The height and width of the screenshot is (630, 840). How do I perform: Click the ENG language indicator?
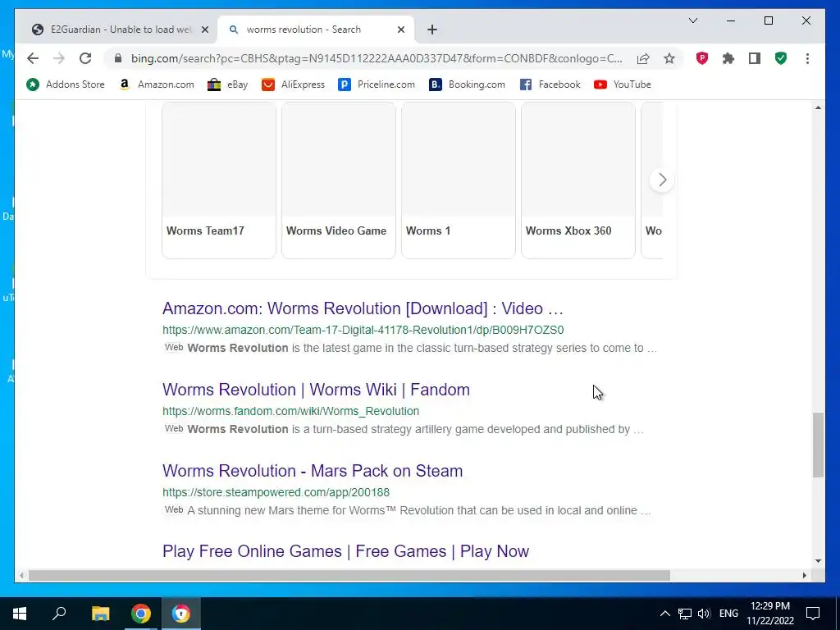tap(728, 614)
